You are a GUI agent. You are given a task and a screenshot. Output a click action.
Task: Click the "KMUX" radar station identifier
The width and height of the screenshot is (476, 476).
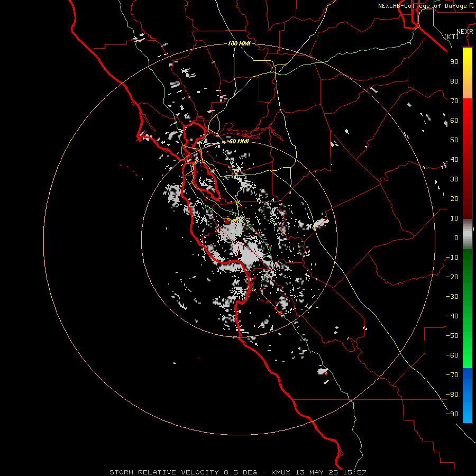click(x=280, y=472)
